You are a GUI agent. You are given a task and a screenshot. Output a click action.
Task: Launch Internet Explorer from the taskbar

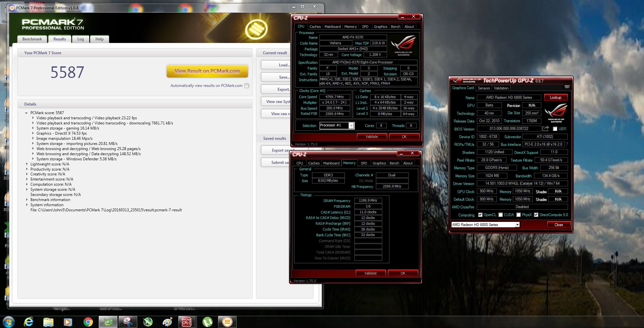(29, 322)
